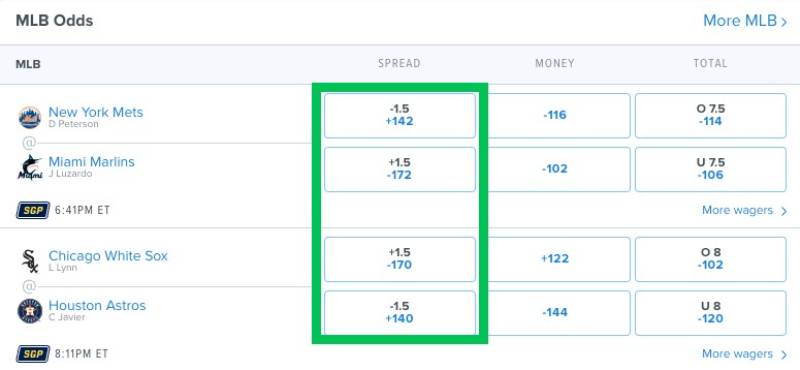800x370 pixels.
Task: Select Under 8 total at -120
Action: [x=710, y=313]
